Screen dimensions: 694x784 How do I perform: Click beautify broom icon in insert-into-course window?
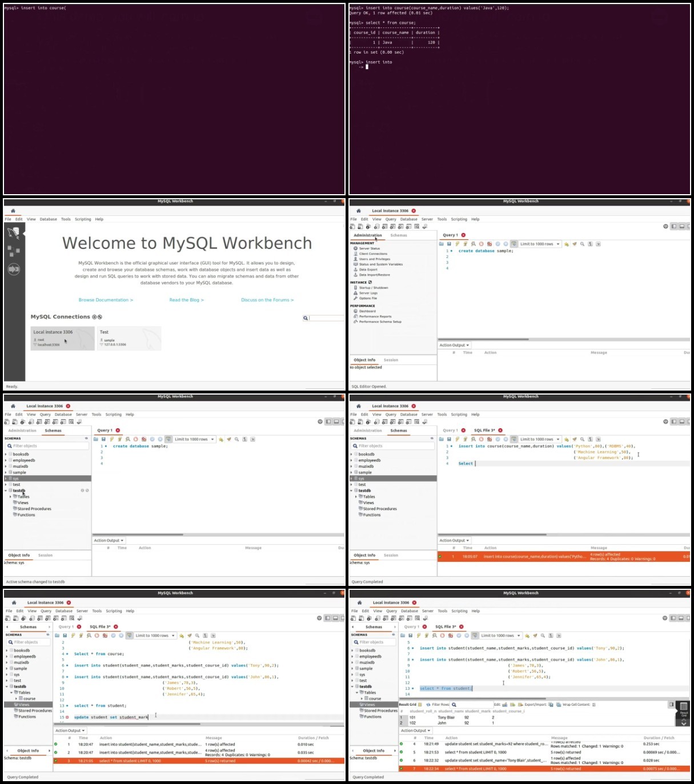(574, 439)
